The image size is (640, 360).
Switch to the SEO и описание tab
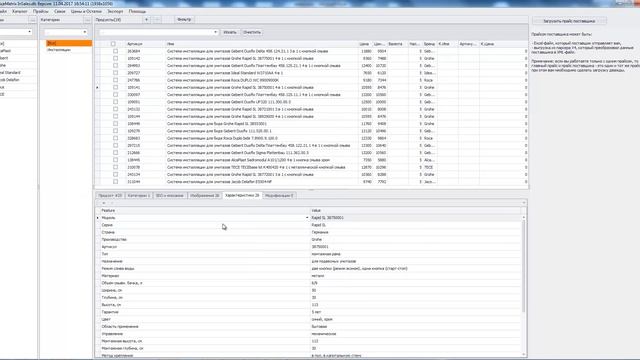tap(170, 196)
